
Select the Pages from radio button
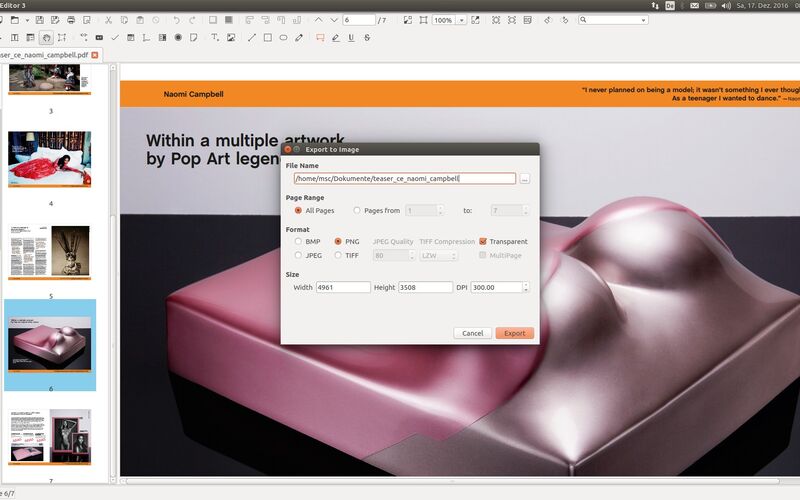(357, 210)
